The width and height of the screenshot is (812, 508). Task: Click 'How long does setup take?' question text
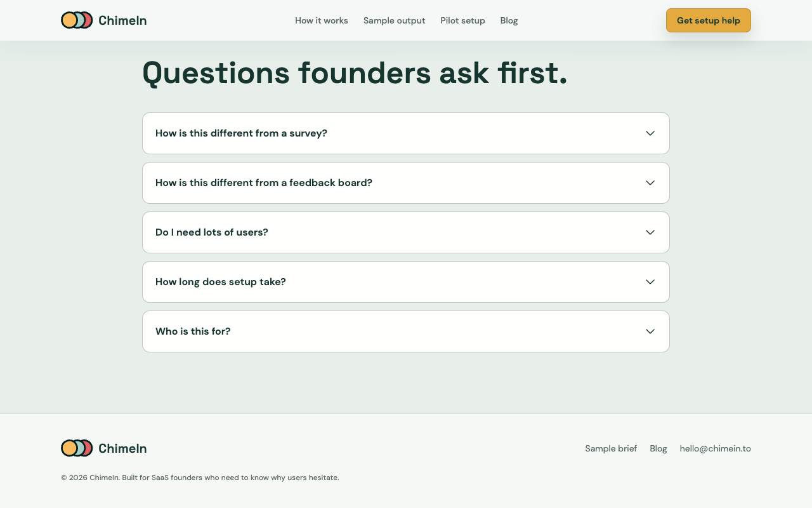point(221,282)
